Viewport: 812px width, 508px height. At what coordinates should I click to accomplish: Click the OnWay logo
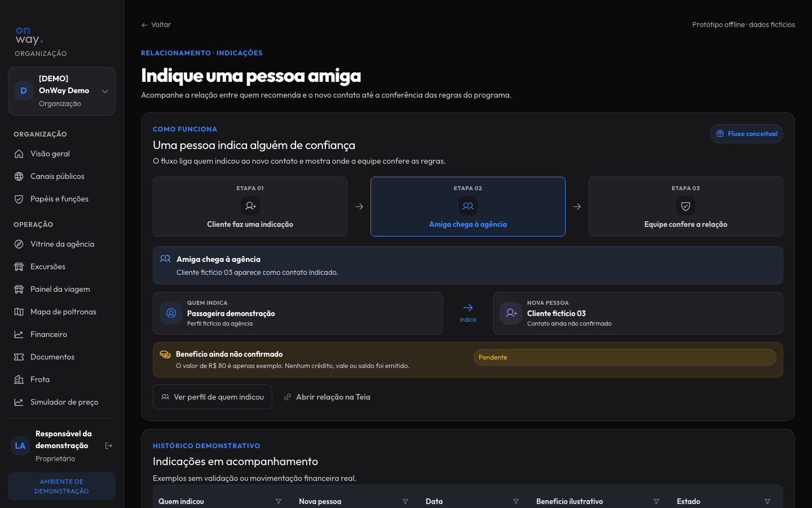pyautogui.click(x=29, y=36)
